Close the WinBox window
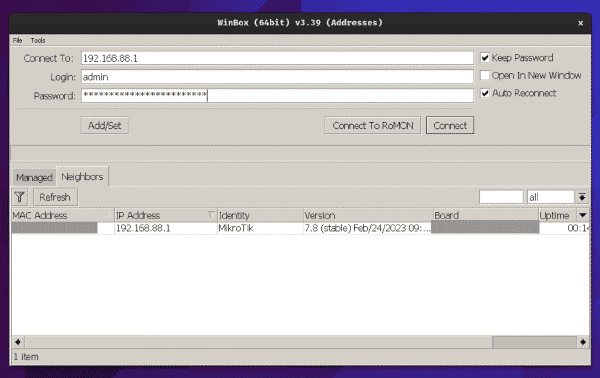Screen dimensions: 600x378 click(580, 23)
